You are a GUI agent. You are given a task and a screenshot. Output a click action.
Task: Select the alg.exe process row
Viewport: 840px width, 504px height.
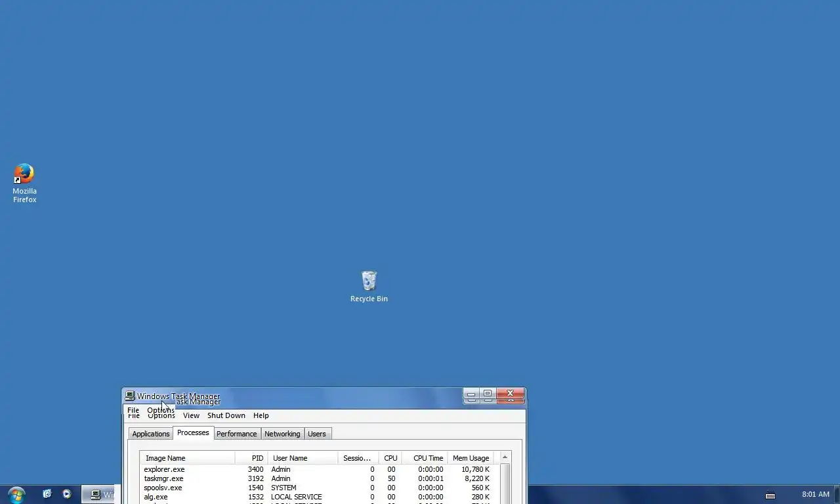[x=319, y=497]
